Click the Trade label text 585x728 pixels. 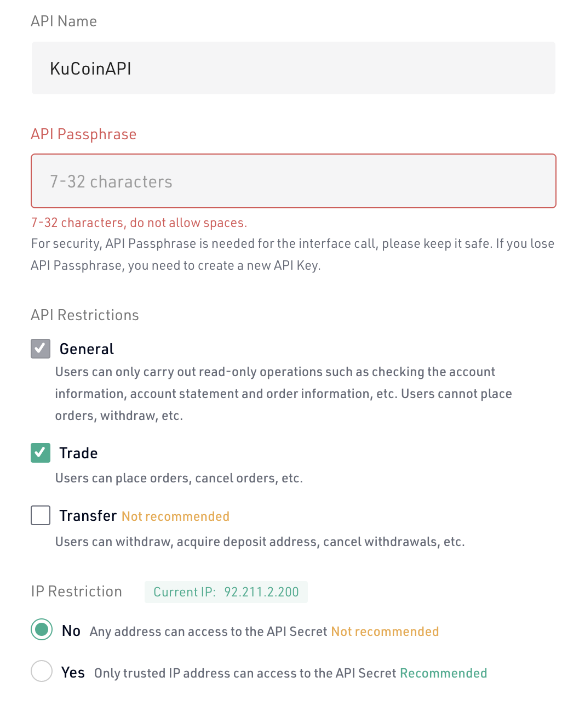coord(78,453)
